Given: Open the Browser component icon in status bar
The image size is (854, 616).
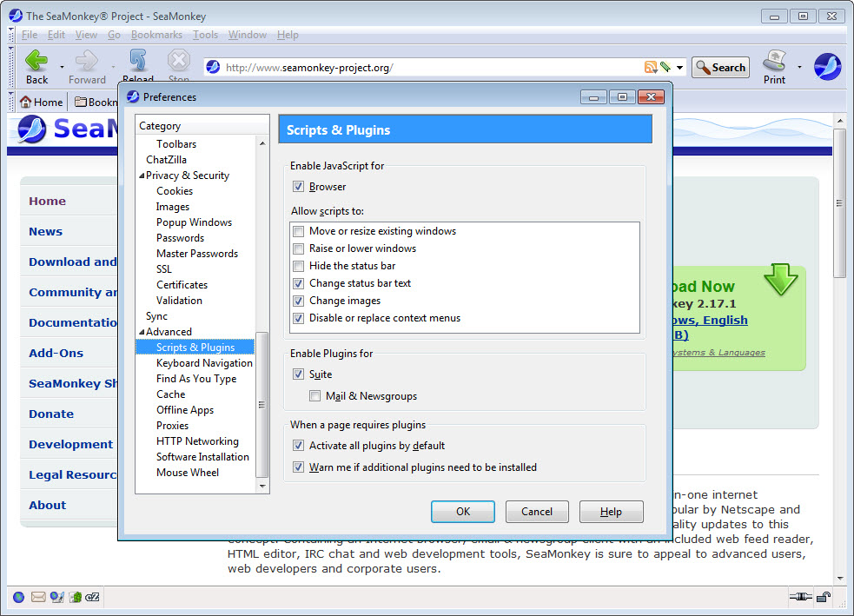Looking at the screenshot, I should [18, 597].
